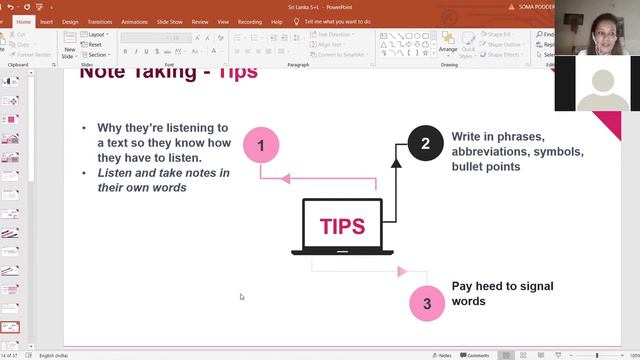Open the Align Text dropdown
This screenshot has height=360, width=640.
[328, 44]
